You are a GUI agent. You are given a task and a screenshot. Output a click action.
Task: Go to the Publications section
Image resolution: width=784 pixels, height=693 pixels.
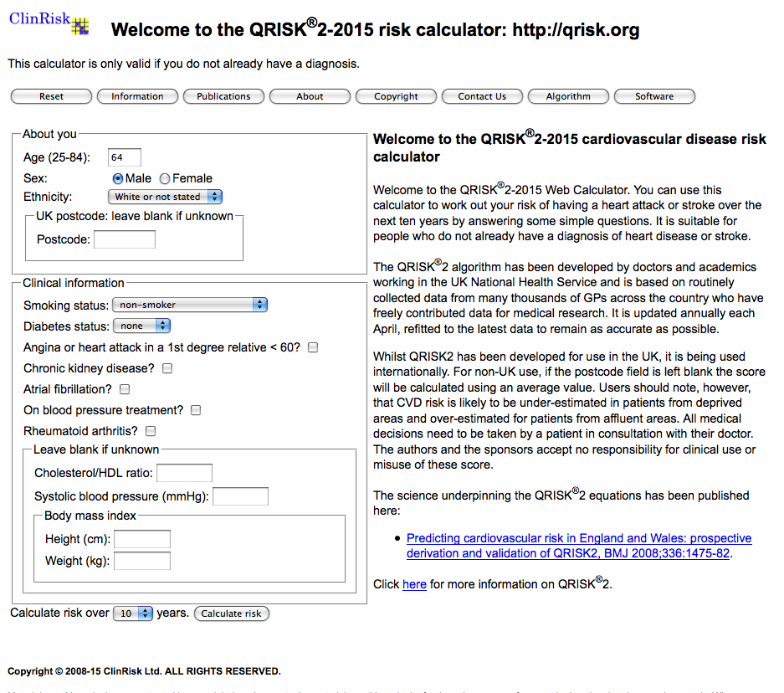223,96
